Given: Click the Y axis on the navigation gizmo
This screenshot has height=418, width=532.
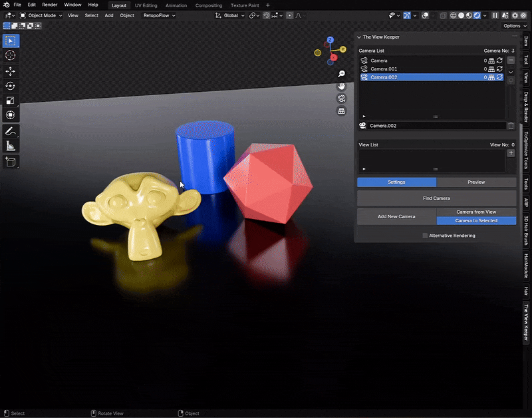Looking at the screenshot, I should click(x=342, y=49).
